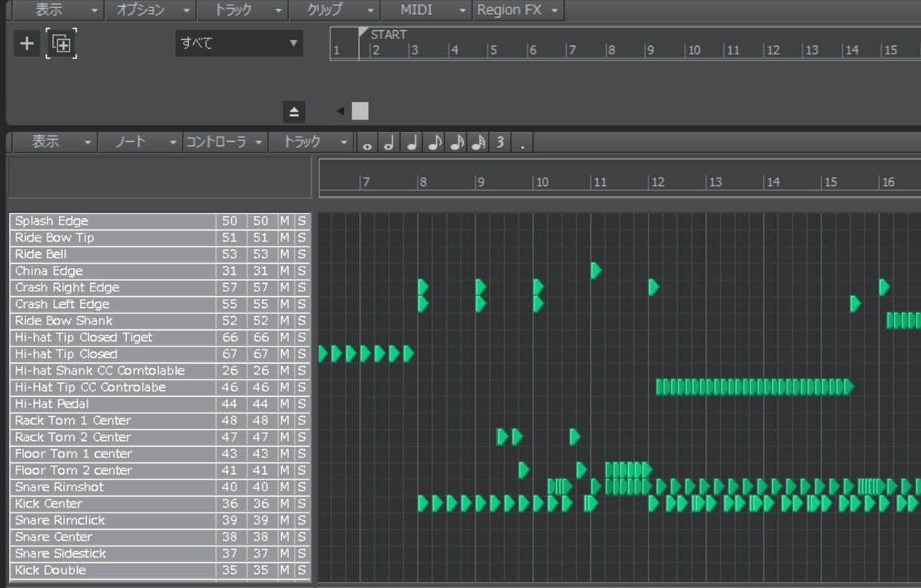Select the half note duration
This screenshot has height=588, width=921.
point(389,142)
